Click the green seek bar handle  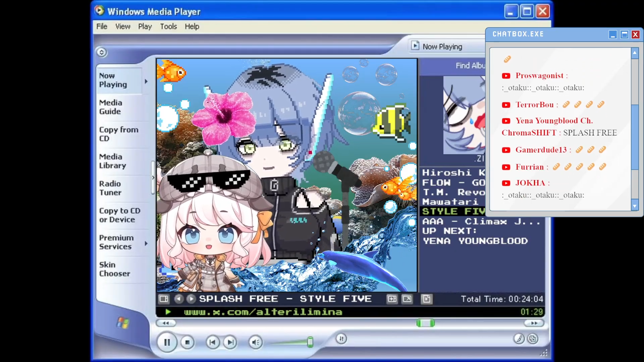425,323
